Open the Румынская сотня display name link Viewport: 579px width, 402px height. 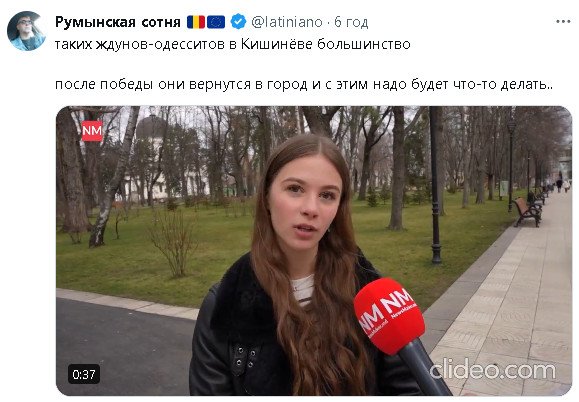(117, 22)
